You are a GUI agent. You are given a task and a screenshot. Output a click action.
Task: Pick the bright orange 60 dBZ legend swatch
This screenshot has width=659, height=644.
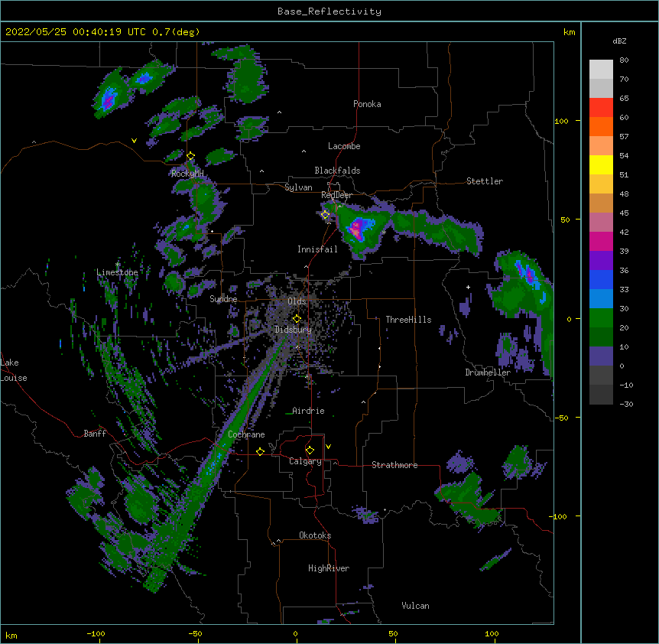601,126
